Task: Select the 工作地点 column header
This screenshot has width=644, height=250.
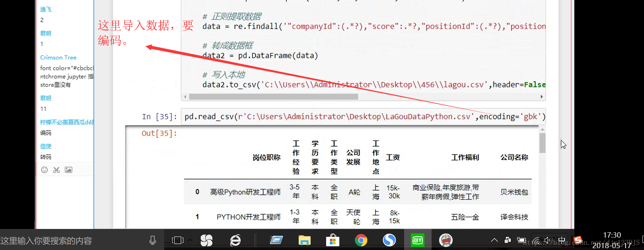Action: (x=376, y=158)
